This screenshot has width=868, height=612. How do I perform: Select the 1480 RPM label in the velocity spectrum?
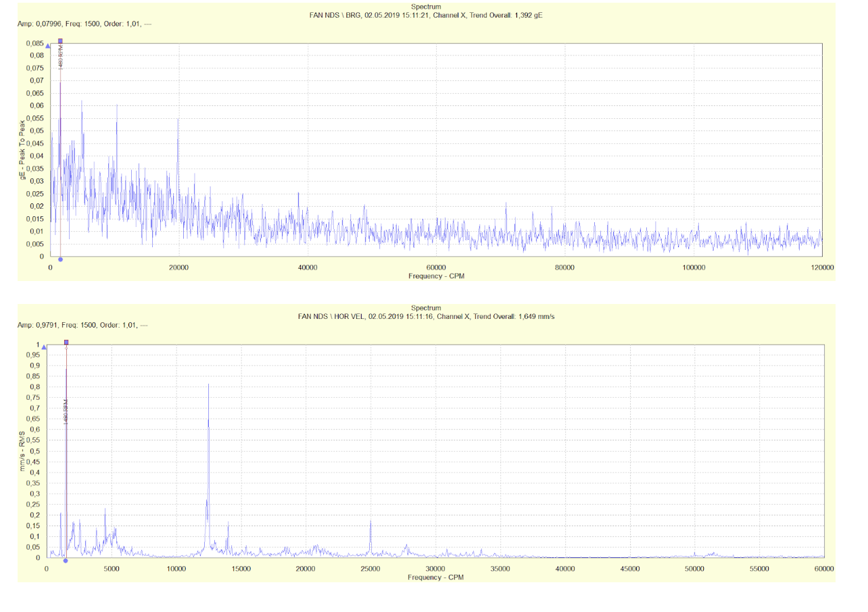[66, 411]
